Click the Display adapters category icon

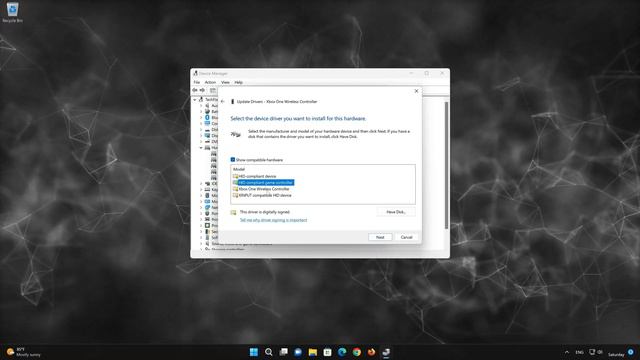(207, 136)
